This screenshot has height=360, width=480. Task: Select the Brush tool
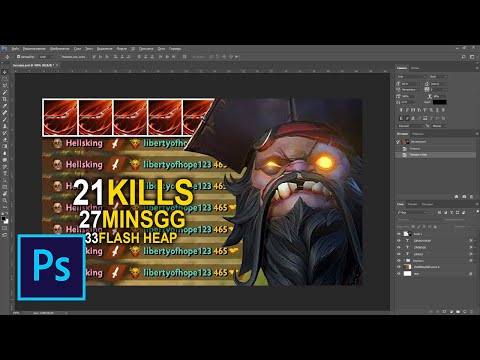[x=5, y=119]
